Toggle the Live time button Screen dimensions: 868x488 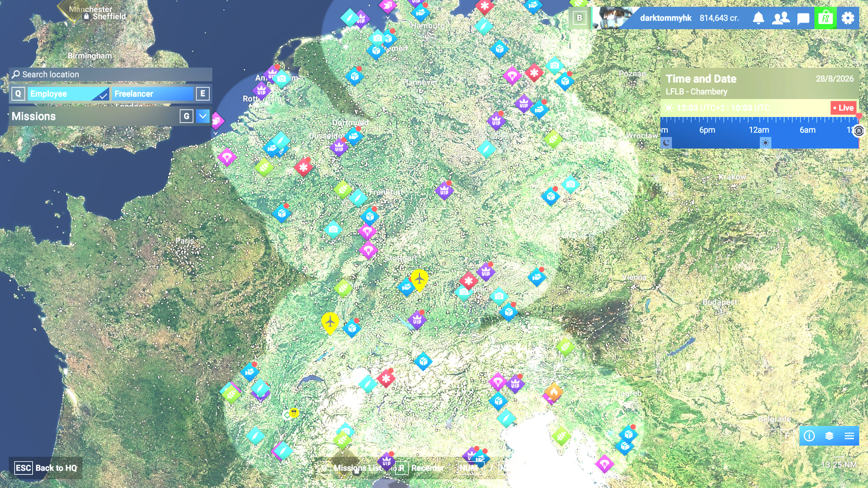click(x=844, y=108)
